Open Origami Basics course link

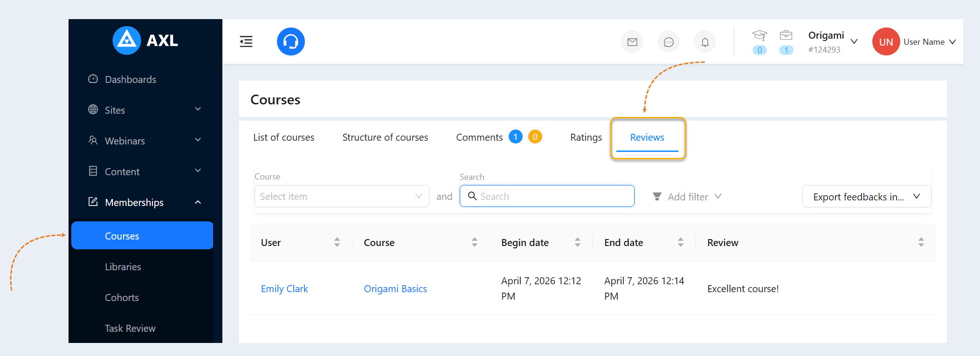[395, 289]
